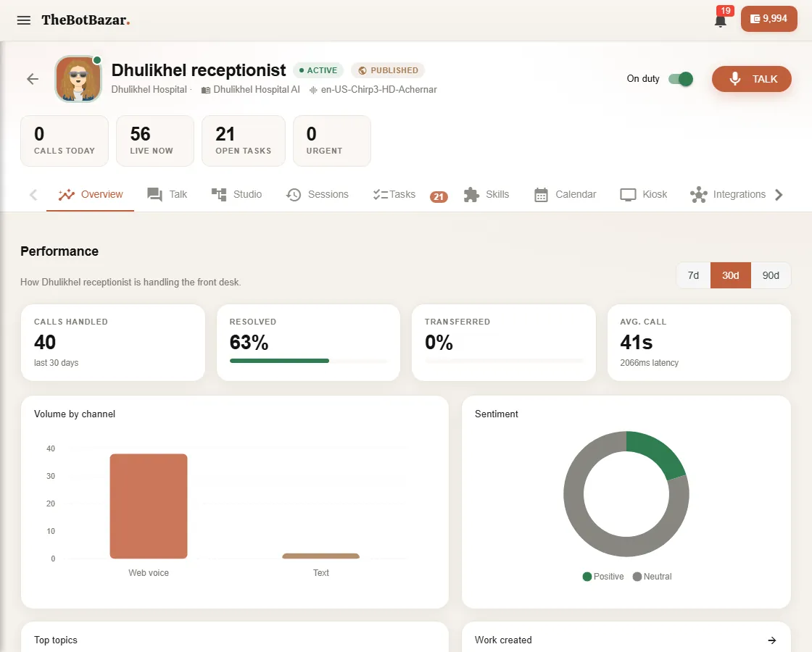Click the globe icon in PUBLISHED badge
The height and width of the screenshot is (652, 812).
[362, 70]
